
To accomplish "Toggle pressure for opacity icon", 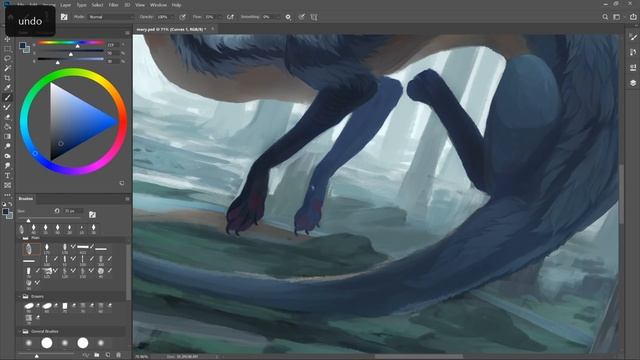I will click(182, 17).
